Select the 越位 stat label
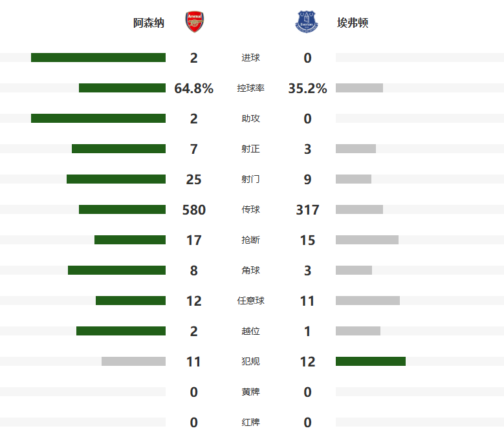 pos(250,332)
